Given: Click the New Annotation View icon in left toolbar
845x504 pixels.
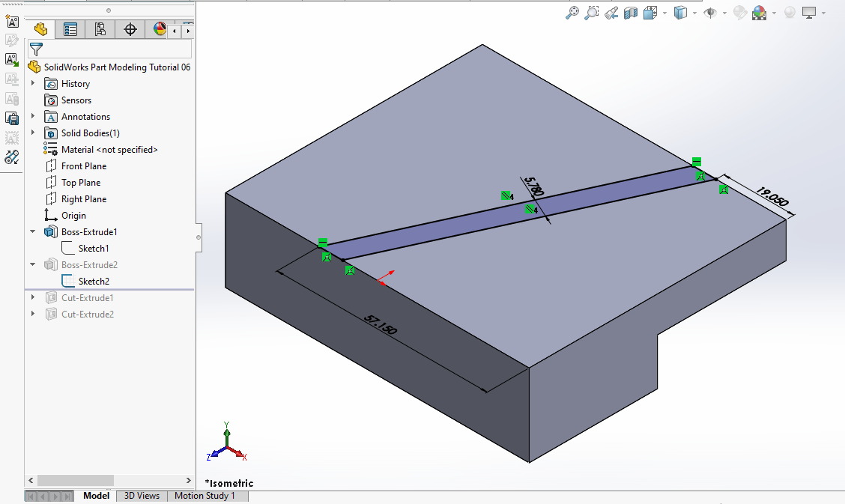Looking at the screenshot, I should pos(11,21).
